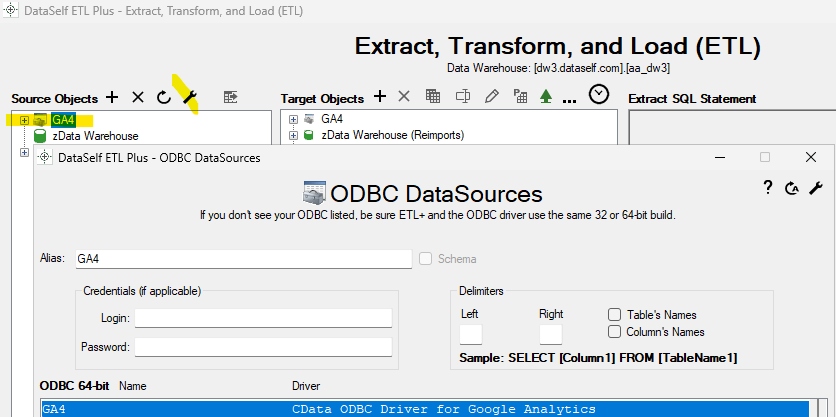Click the Target Objects table grid icon
Image resolution: width=836 pixels, height=417 pixels.
[433, 97]
